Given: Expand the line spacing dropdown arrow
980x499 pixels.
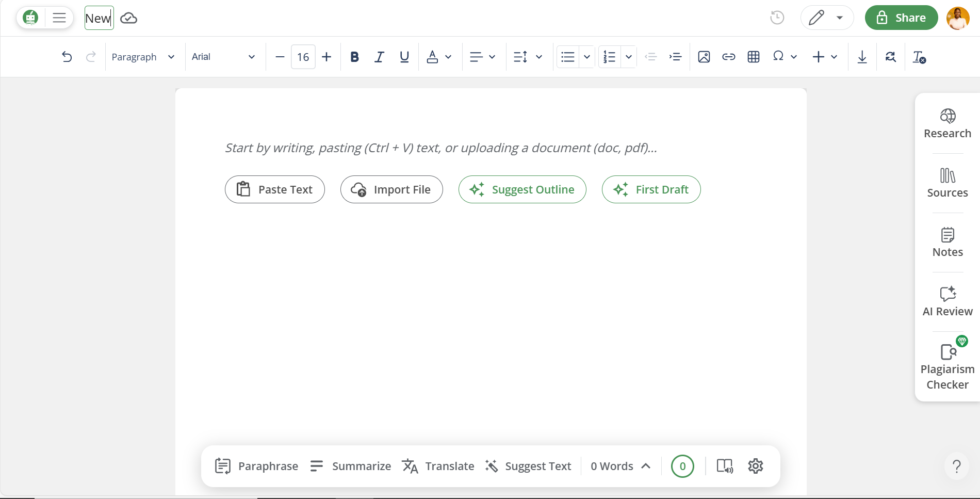Looking at the screenshot, I should [x=539, y=57].
